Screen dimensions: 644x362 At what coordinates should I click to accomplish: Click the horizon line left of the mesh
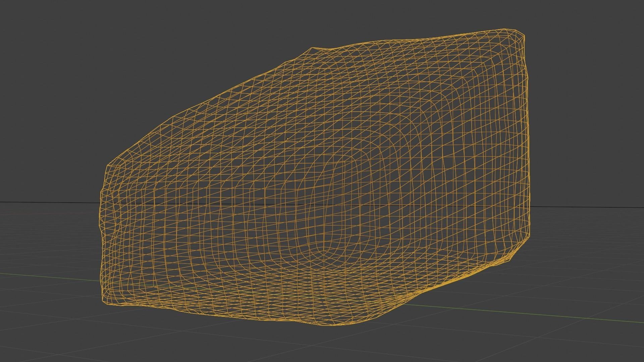tap(50, 202)
